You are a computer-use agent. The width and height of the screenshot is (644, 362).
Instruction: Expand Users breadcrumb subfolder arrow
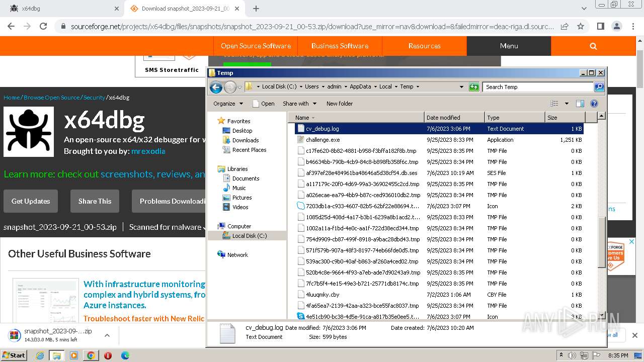pyautogui.click(x=323, y=87)
